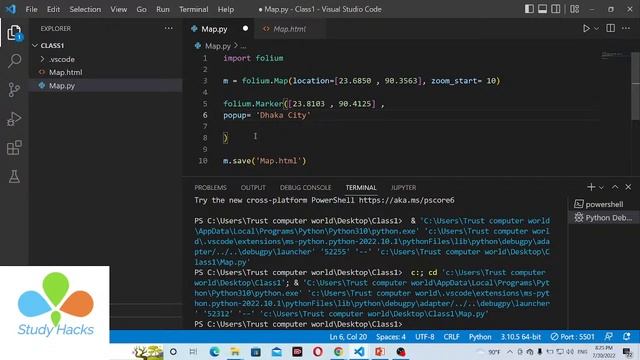Open File Explorer from the taskbar
The image size is (640, 360).
(235, 351)
